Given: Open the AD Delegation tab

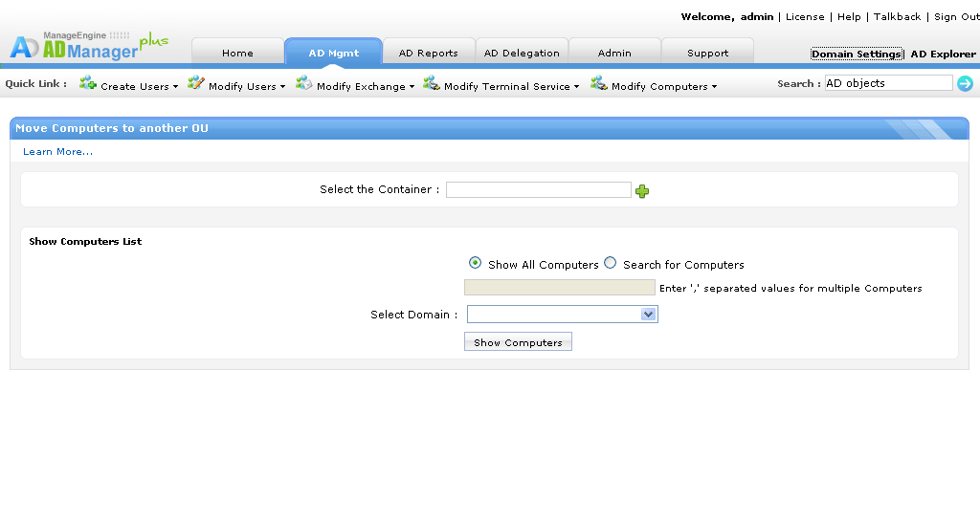Looking at the screenshot, I should 522,53.
